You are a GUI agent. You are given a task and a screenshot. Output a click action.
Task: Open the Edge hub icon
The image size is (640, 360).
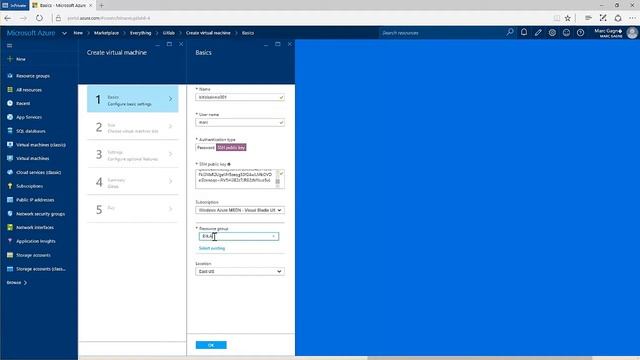[x=588, y=18]
